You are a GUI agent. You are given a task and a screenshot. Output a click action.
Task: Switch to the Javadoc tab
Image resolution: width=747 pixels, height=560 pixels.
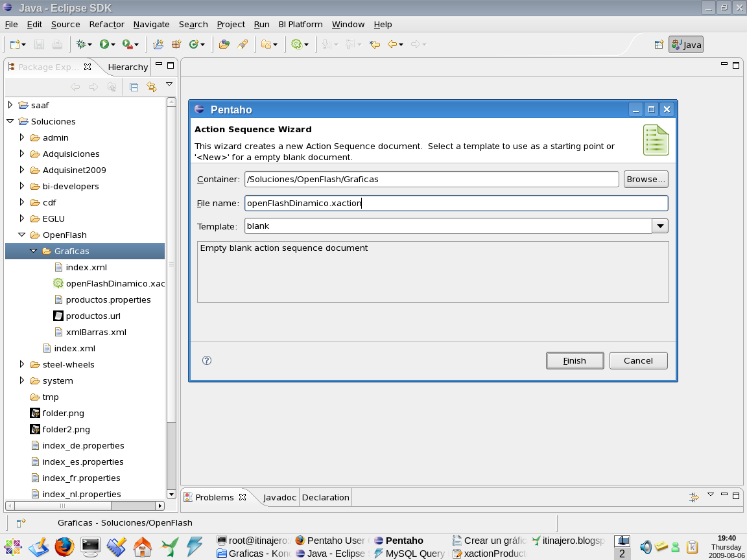tap(279, 497)
